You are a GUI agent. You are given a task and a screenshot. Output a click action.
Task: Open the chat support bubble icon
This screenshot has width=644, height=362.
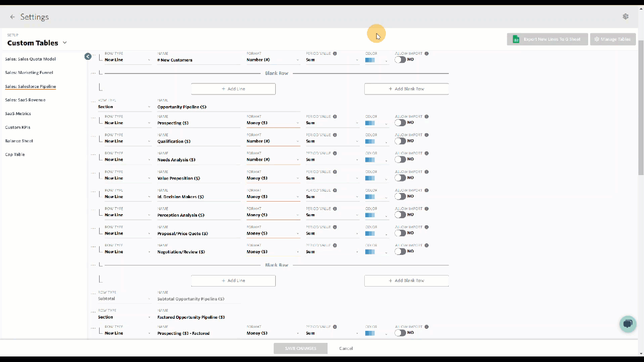[x=627, y=324]
